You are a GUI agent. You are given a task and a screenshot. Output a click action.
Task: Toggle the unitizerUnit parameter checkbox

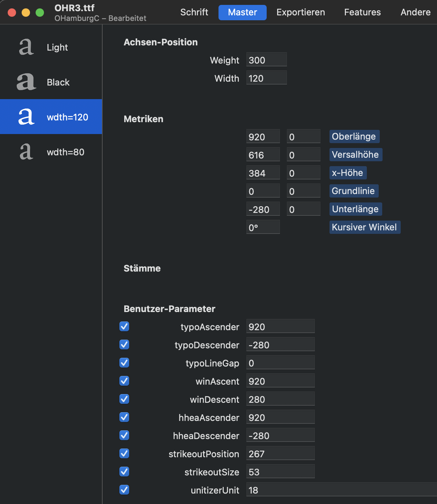tap(124, 490)
